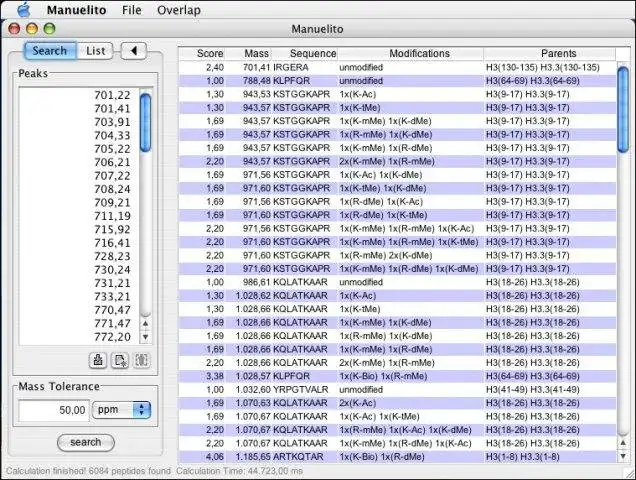636x480 pixels.
Task: Open the ppm unit dropdown
Action: [x=122, y=410]
